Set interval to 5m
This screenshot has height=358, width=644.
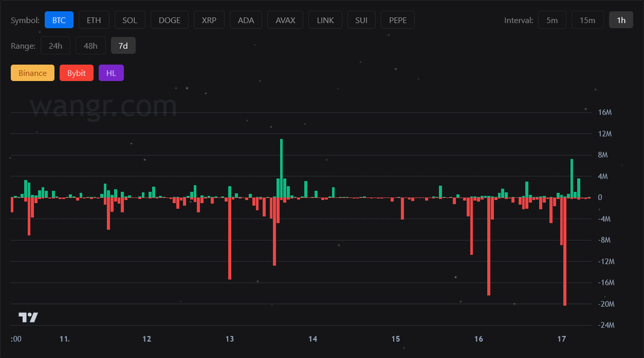552,20
